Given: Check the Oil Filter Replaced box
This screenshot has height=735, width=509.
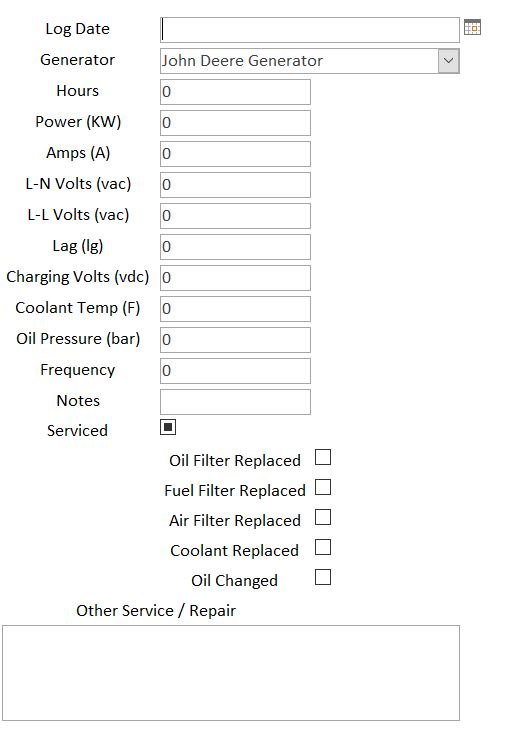Looking at the screenshot, I should pos(323,457).
